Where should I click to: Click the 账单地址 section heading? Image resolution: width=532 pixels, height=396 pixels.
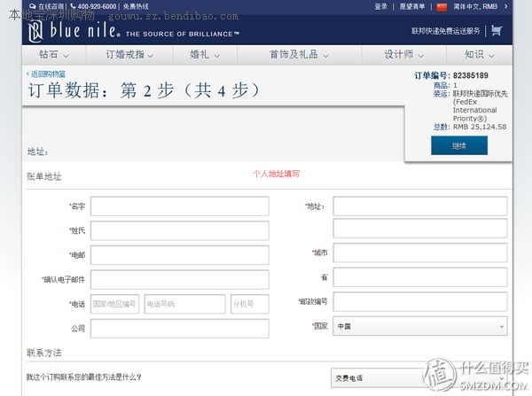(44, 176)
